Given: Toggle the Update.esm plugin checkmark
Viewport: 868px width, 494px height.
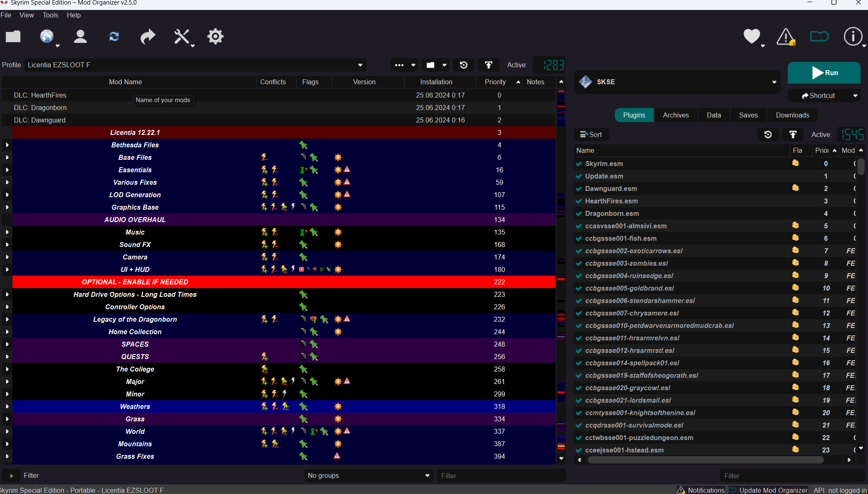Looking at the screenshot, I should (578, 176).
